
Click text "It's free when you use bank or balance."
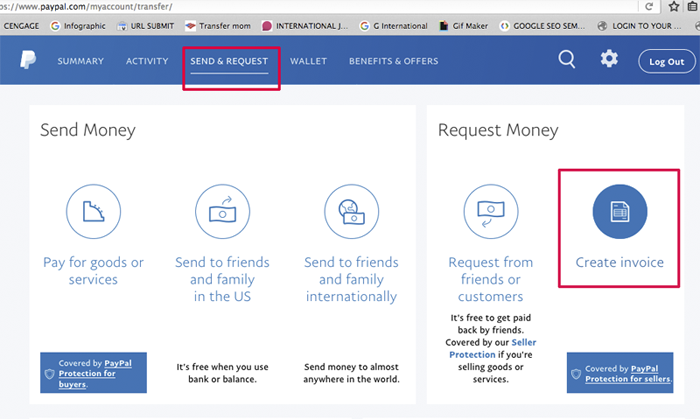(x=222, y=373)
